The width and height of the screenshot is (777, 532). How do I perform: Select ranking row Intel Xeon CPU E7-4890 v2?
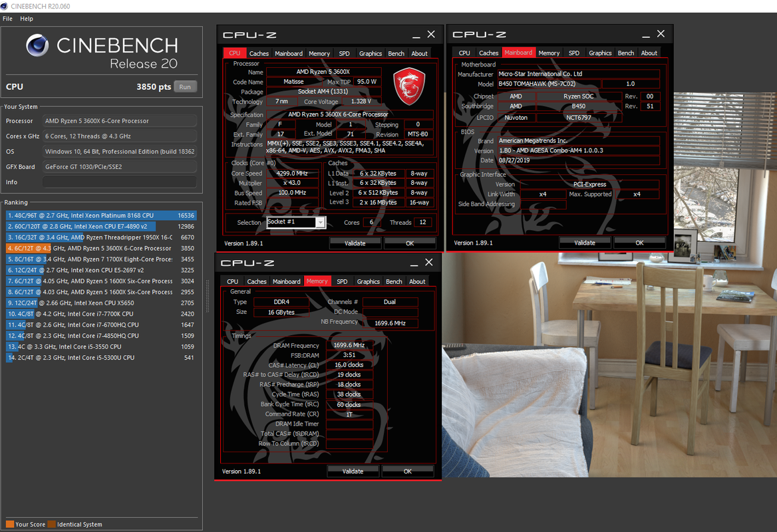[x=101, y=226]
